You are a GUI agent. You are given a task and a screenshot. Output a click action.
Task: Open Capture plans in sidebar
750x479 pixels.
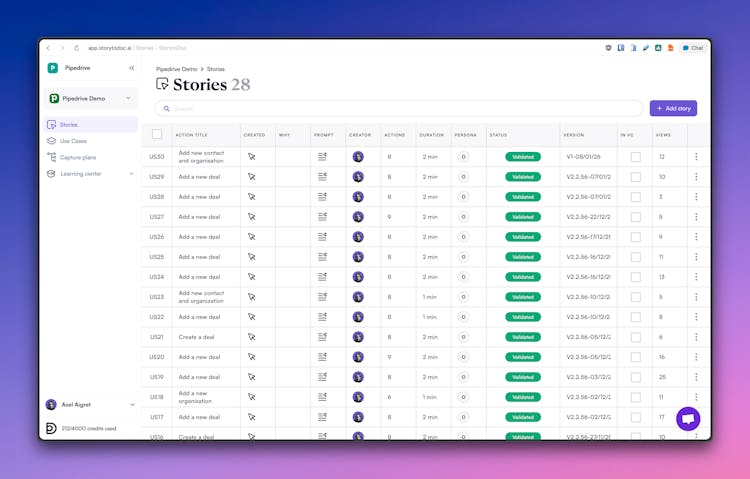tap(77, 157)
